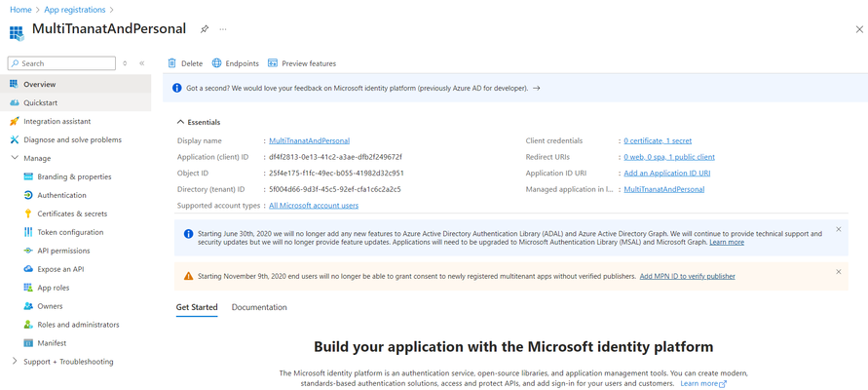Image resolution: width=868 pixels, height=390 pixels.
Task: Focus the sidebar Search field
Action: pyautogui.click(x=61, y=63)
